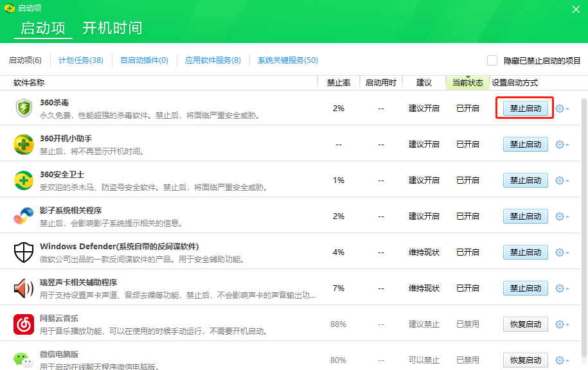Click 维持现状 in Windows Defender row
This screenshot has width=588, height=370.
(423, 252)
